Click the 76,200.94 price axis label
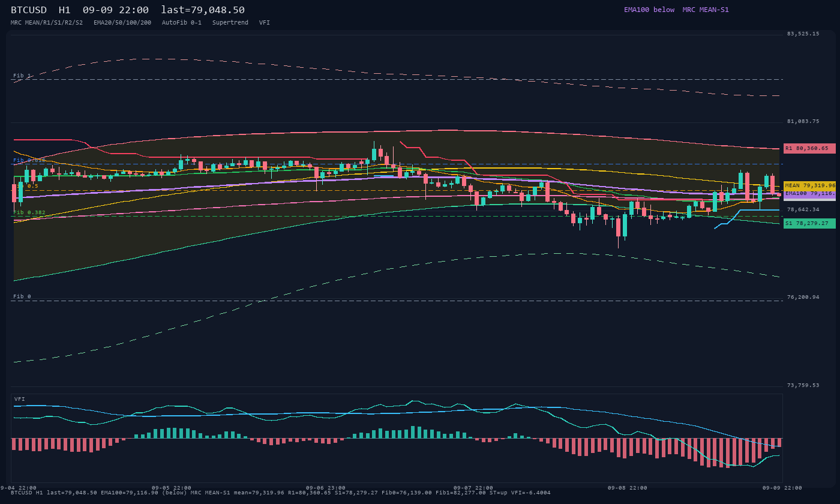This screenshot has width=840, height=504. 803,297
